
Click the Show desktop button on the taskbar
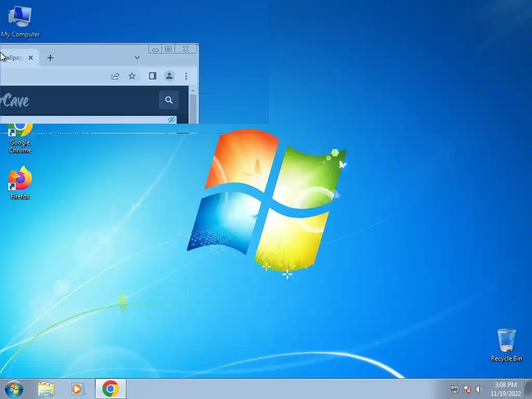tap(528, 389)
